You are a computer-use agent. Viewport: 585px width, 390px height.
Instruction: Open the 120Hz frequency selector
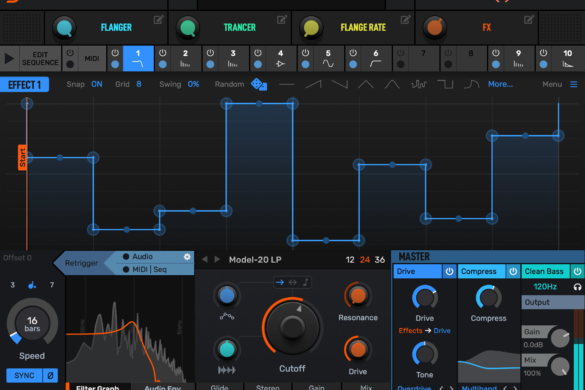545,287
